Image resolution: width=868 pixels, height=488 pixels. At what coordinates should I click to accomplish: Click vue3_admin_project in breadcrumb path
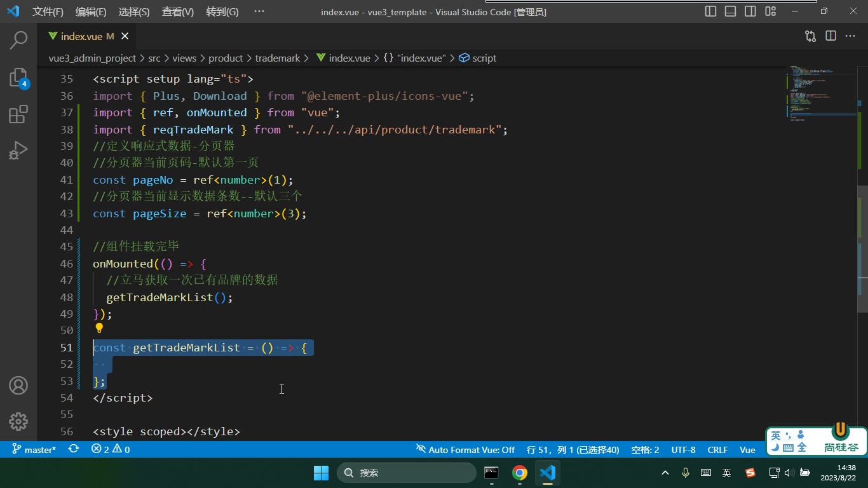click(x=92, y=58)
